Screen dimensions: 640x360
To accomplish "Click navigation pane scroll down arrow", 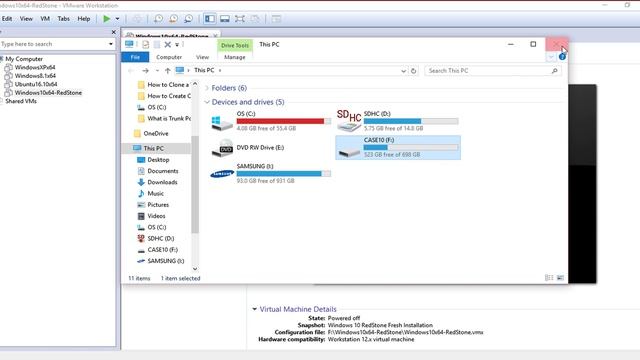I will point(195,269).
